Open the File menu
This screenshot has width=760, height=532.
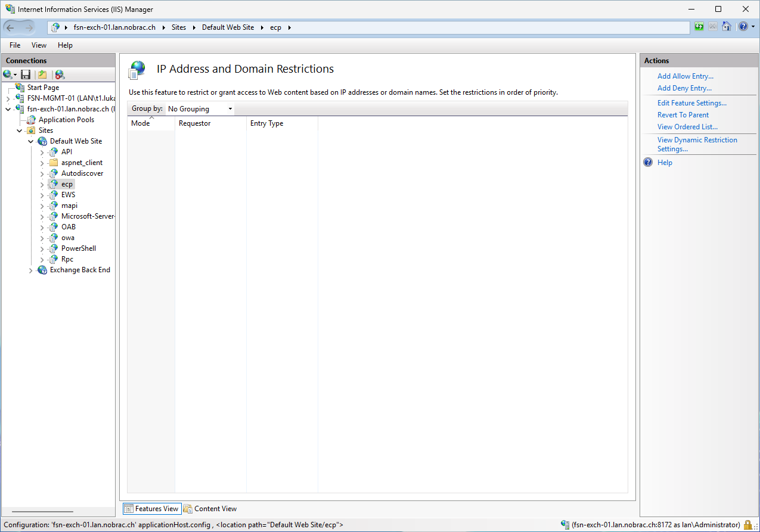coord(15,45)
